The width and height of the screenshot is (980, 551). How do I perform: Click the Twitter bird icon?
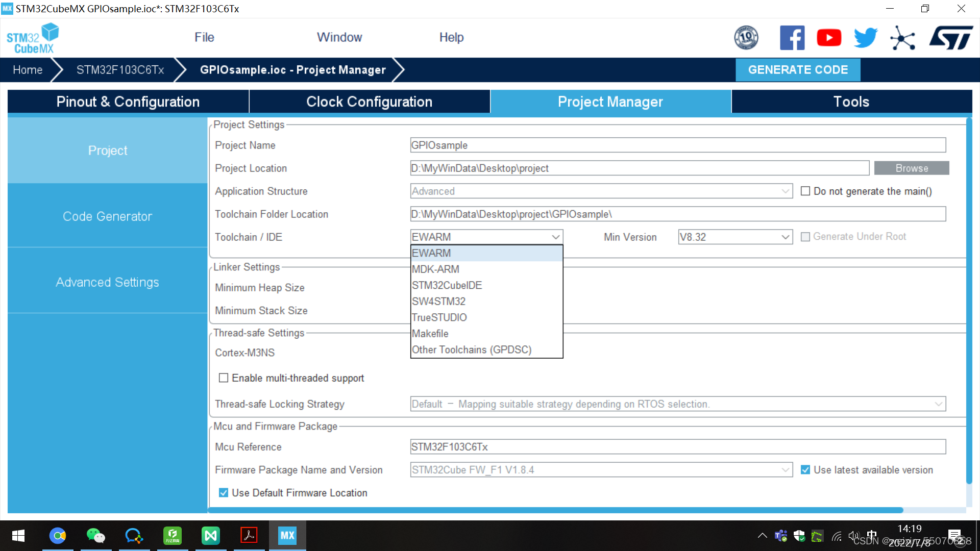[x=866, y=38]
